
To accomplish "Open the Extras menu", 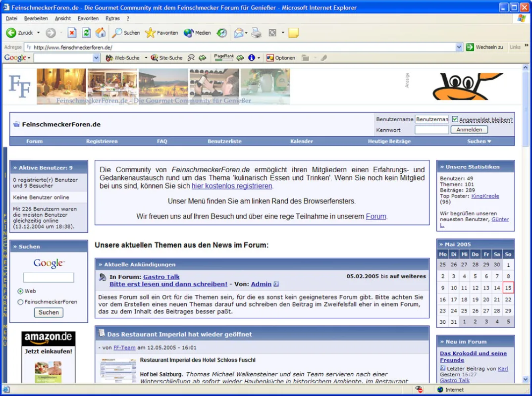I will pyautogui.click(x=112, y=19).
